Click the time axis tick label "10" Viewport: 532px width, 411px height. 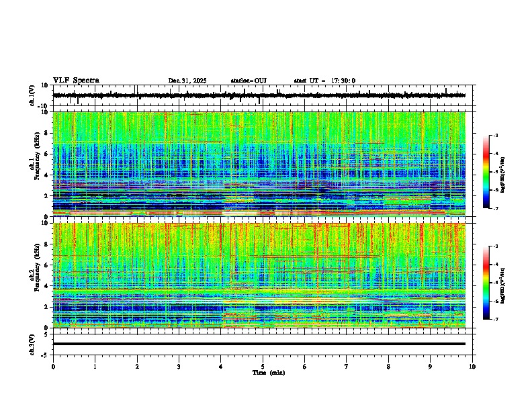[472, 367]
